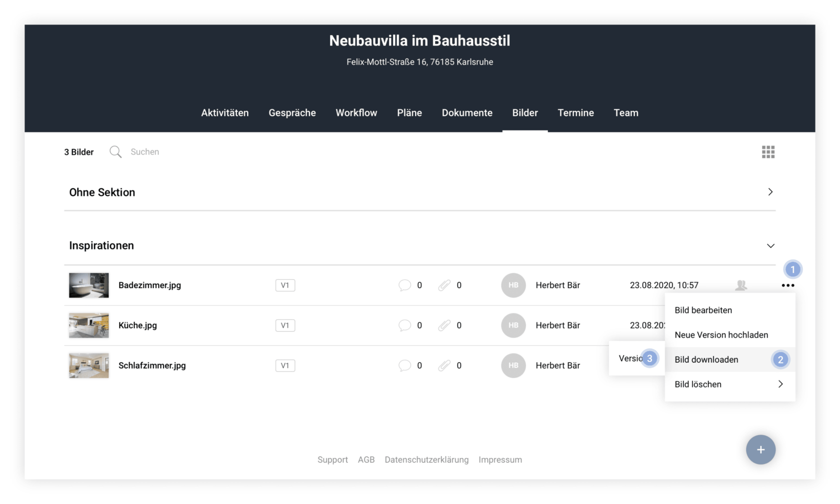Open Badezimmer.jpg thumbnail
Screen dimensions: 840x504
point(89,285)
